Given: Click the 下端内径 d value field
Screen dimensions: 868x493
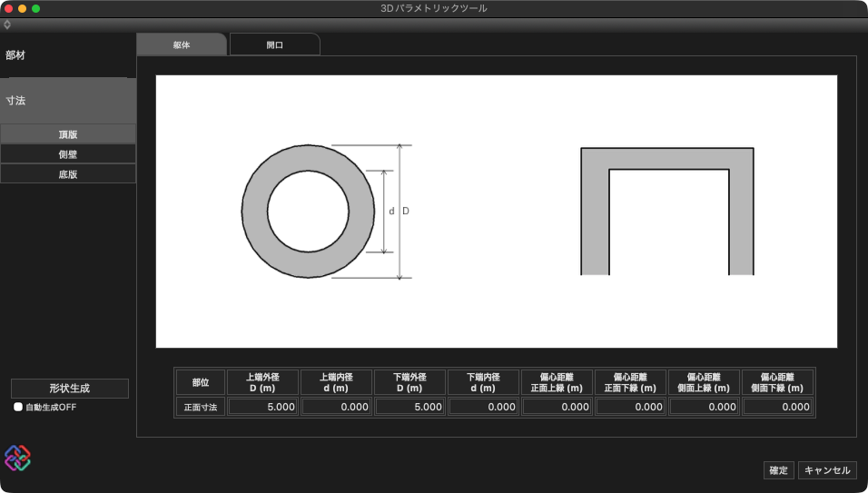Looking at the screenshot, I should click(x=483, y=408).
